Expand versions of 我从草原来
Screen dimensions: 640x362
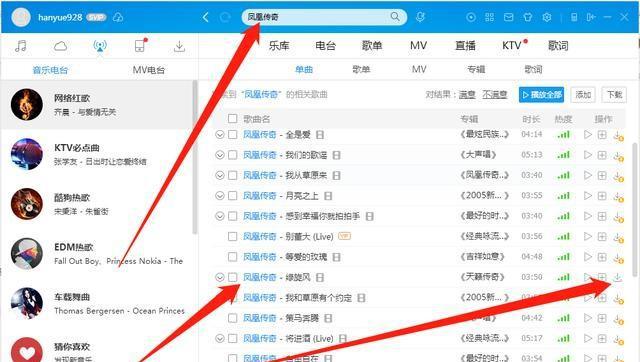220,175
